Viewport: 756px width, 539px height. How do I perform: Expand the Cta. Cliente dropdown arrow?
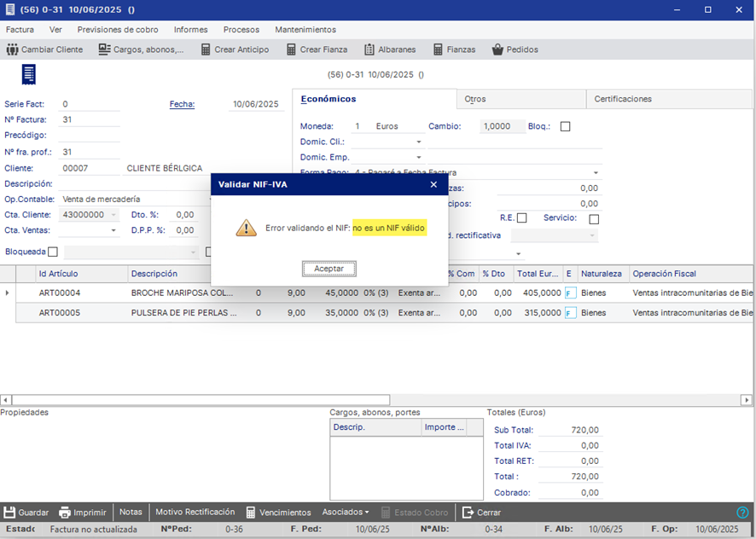pyautogui.click(x=113, y=215)
